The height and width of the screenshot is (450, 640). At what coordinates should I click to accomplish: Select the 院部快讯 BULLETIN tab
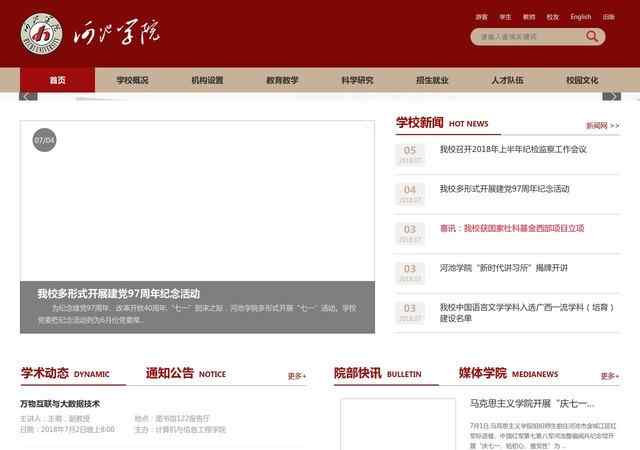pyautogui.click(x=378, y=373)
